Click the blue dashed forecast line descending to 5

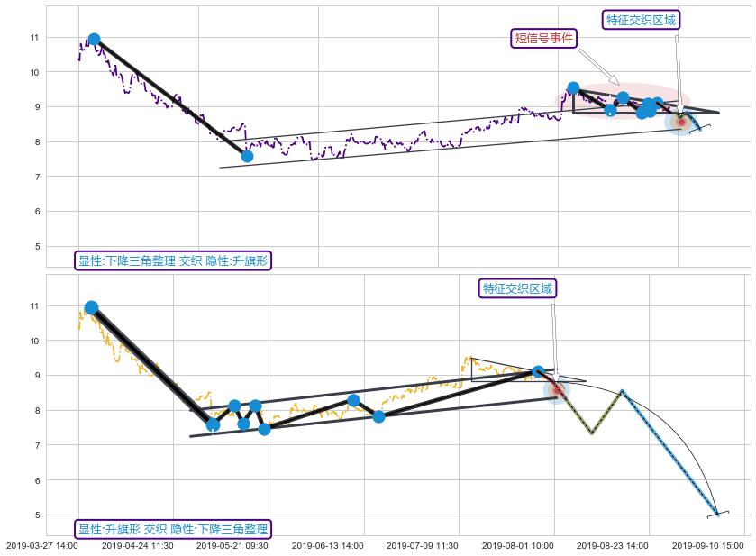671,455
